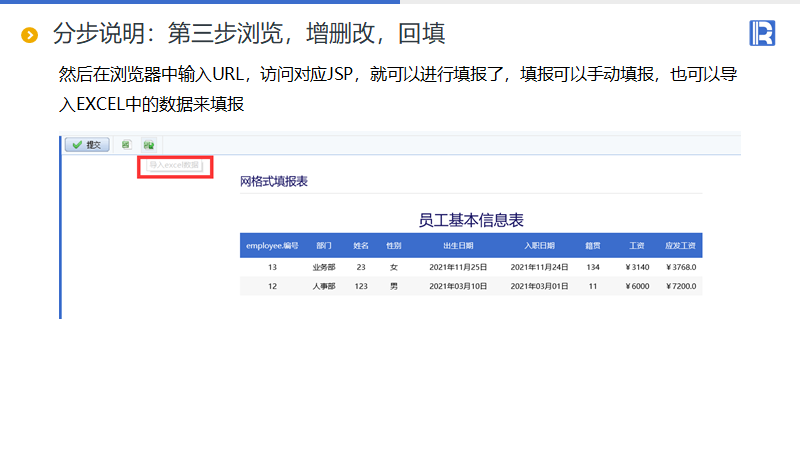Click the 部门 column header
Screen dimensions: 800x450
[x=323, y=245]
